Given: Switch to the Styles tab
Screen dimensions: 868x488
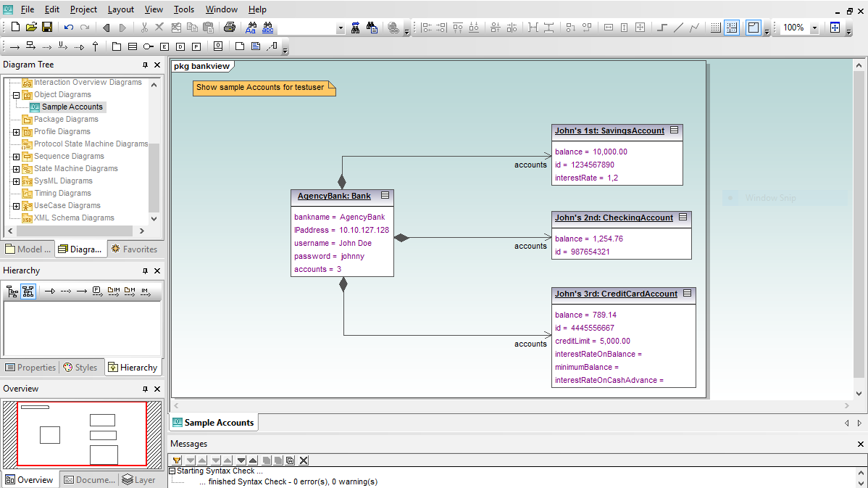Looking at the screenshot, I should [x=80, y=367].
